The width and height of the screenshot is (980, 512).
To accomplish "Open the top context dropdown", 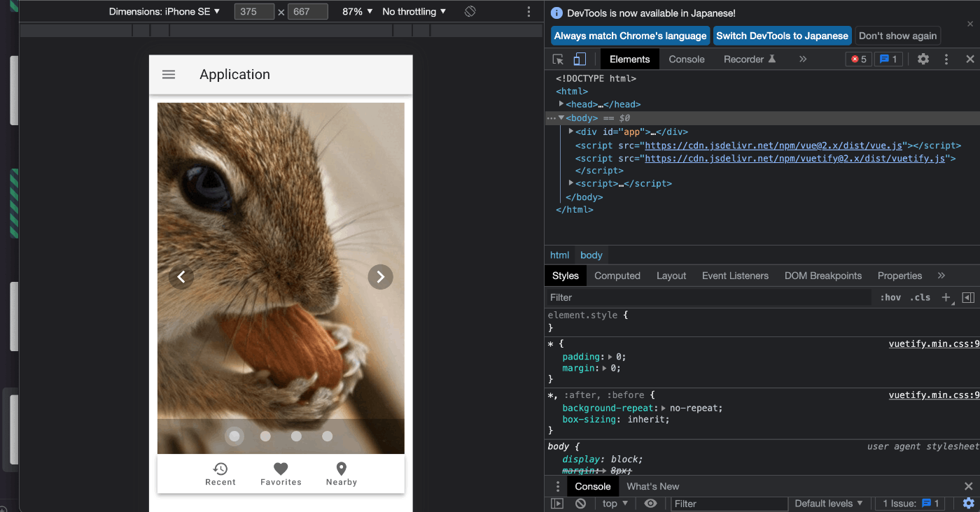I will [616, 504].
